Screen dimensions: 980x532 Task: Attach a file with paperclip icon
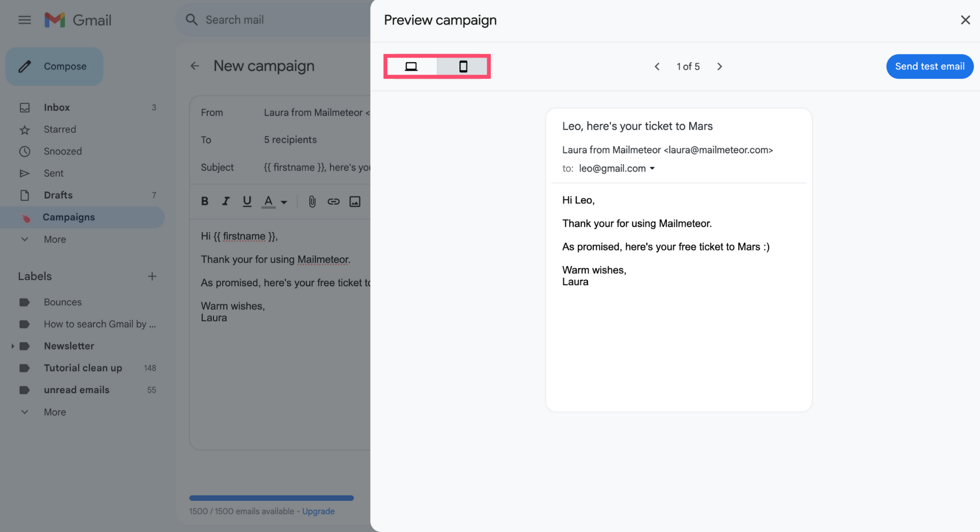click(312, 201)
